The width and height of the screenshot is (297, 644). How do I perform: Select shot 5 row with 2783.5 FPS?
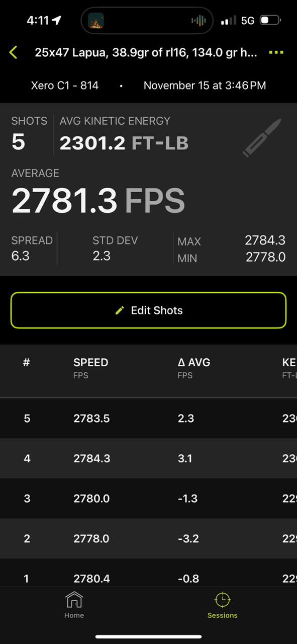click(148, 418)
